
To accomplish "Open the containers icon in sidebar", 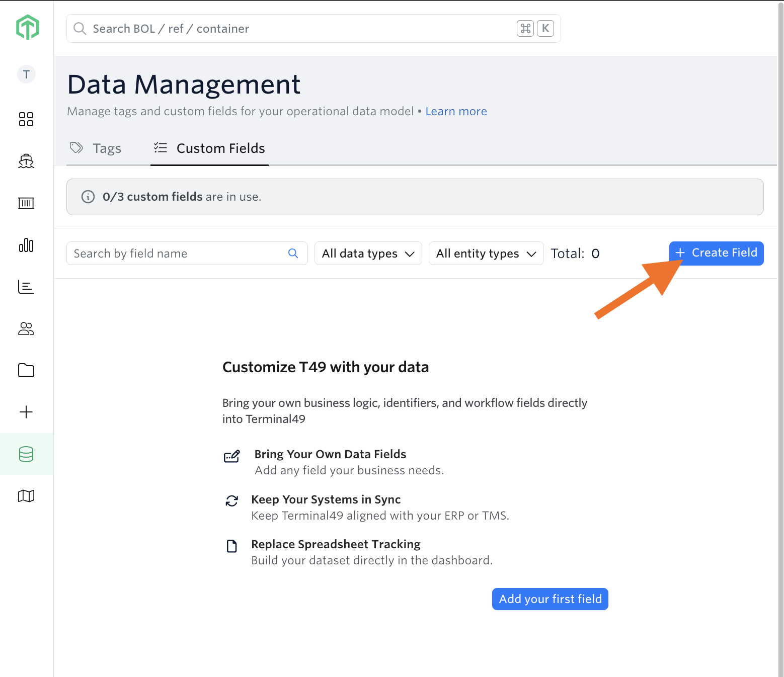I will click(x=26, y=203).
